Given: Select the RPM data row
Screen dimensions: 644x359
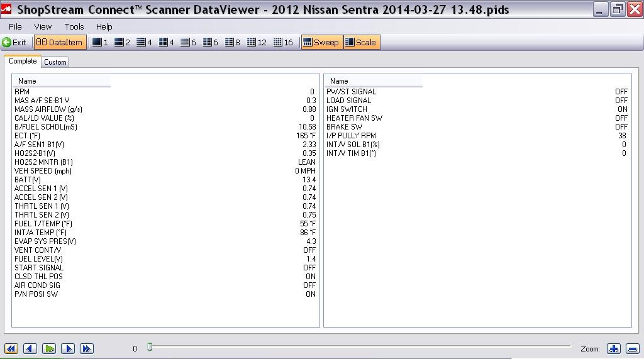Looking at the screenshot, I should pyautogui.click(x=165, y=92).
